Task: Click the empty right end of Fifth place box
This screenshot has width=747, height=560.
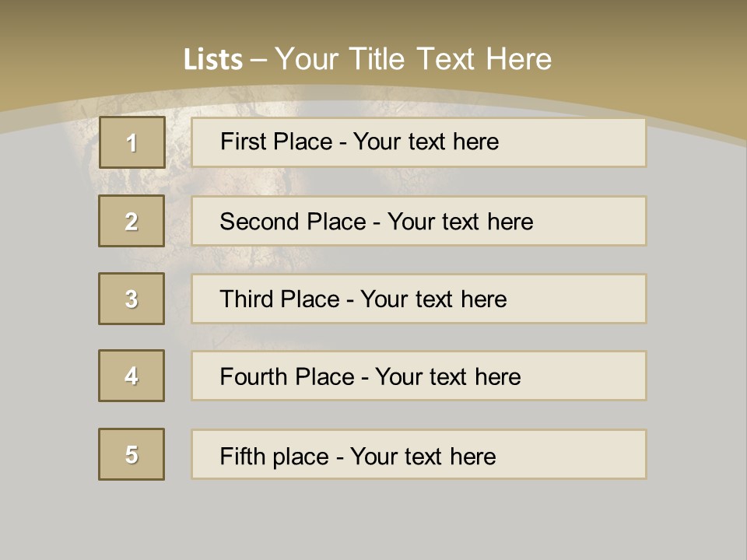Action: click(x=591, y=456)
